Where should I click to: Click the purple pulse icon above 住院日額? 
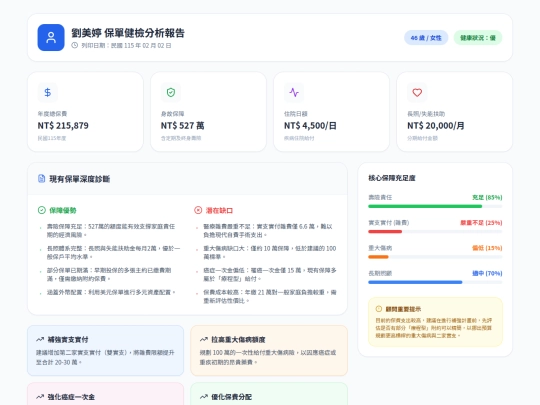coord(294,92)
